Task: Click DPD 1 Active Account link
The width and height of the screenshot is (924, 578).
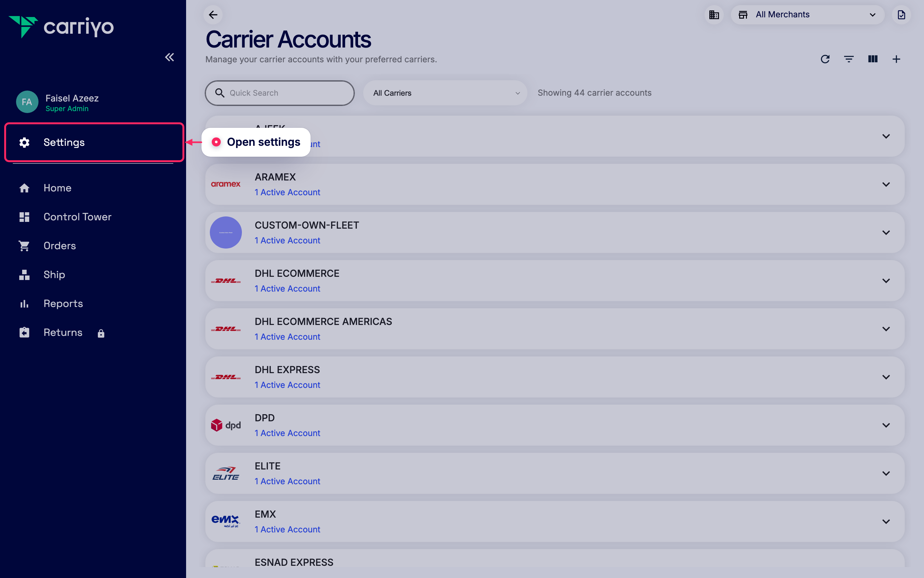Action: point(287,433)
